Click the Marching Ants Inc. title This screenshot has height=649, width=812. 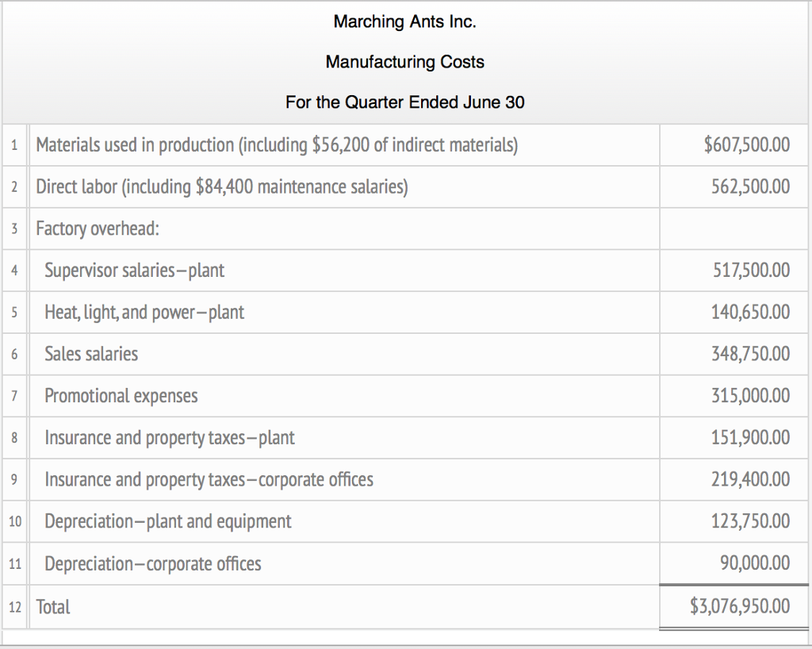[x=405, y=22]
